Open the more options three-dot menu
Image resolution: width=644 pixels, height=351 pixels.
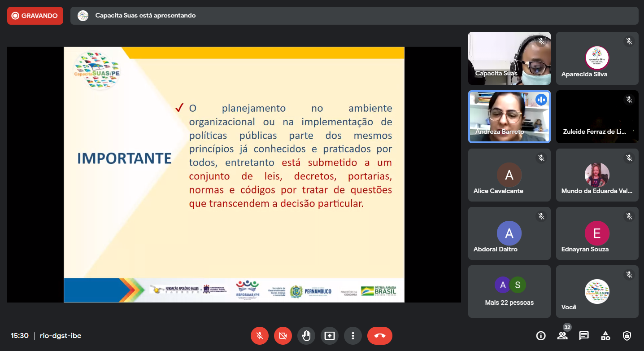tap(353, 336)
